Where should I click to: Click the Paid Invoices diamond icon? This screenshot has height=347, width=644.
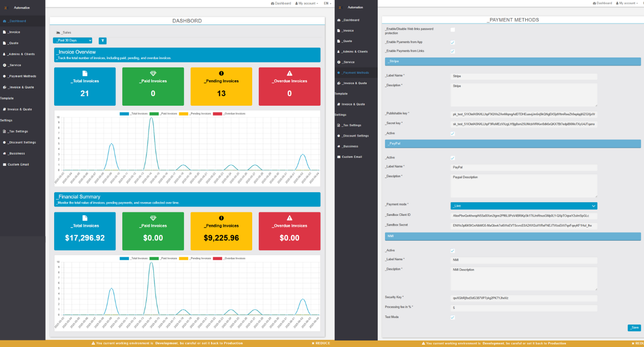[153, 74]
